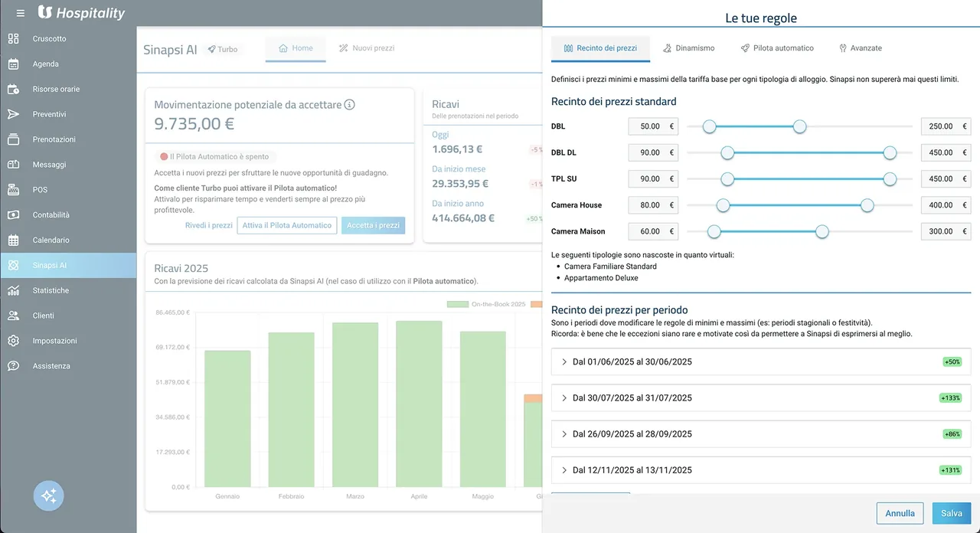Open the hamburger menu icon
Viewport: 980px width, 533px height.
point(20,13)
